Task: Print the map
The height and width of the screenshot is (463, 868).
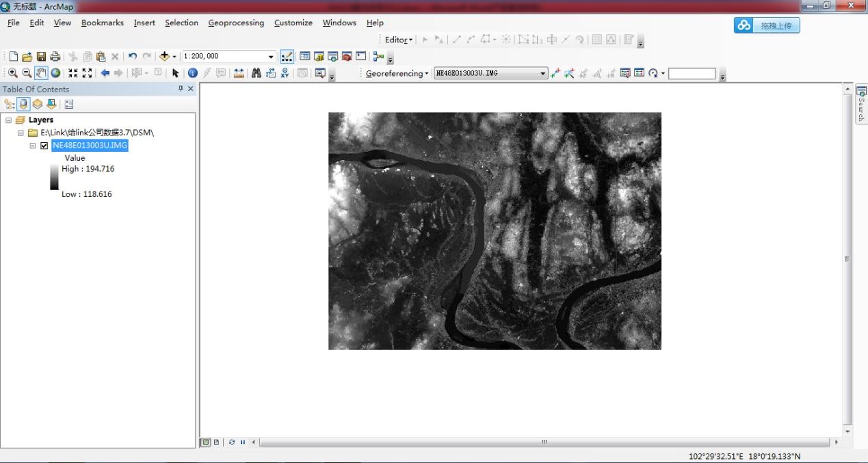Action: 55,57
